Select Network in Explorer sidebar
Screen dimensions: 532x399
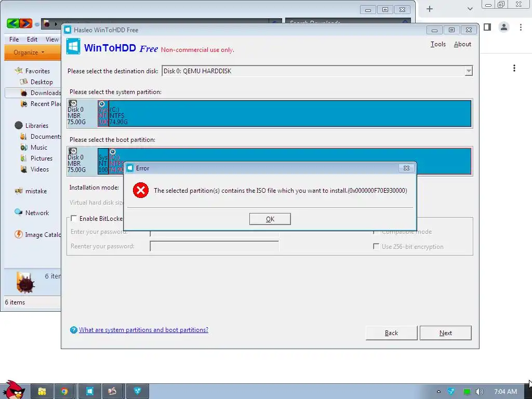37,212
